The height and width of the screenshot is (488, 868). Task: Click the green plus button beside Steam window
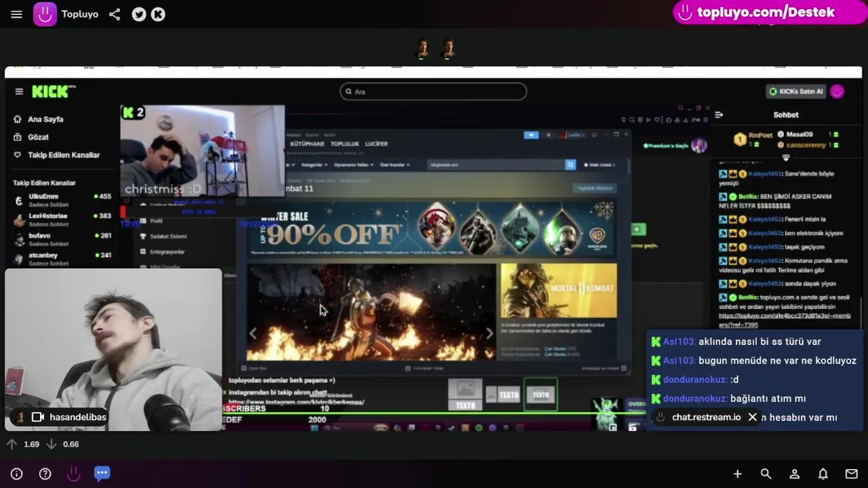[x=637, y=229]
